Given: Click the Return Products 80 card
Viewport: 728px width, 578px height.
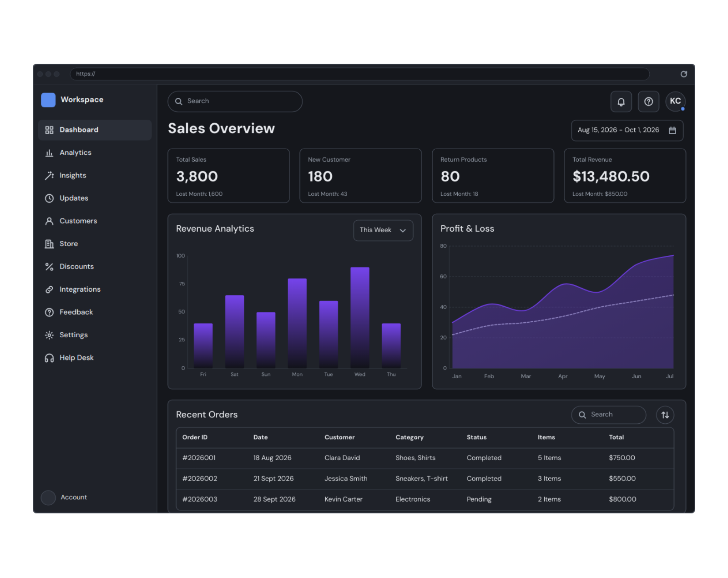Looking at the screenshot, I should point(493,176).
